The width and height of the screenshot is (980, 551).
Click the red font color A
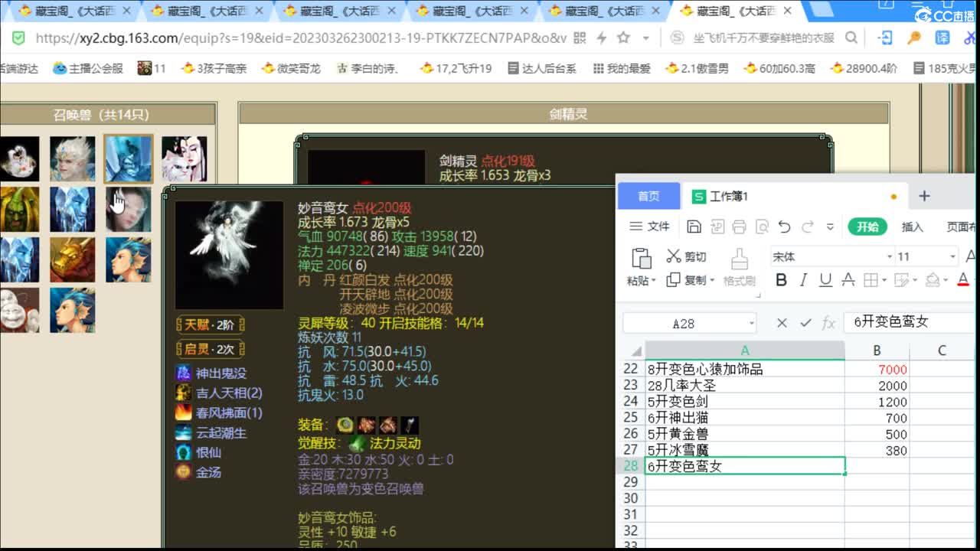963,280
